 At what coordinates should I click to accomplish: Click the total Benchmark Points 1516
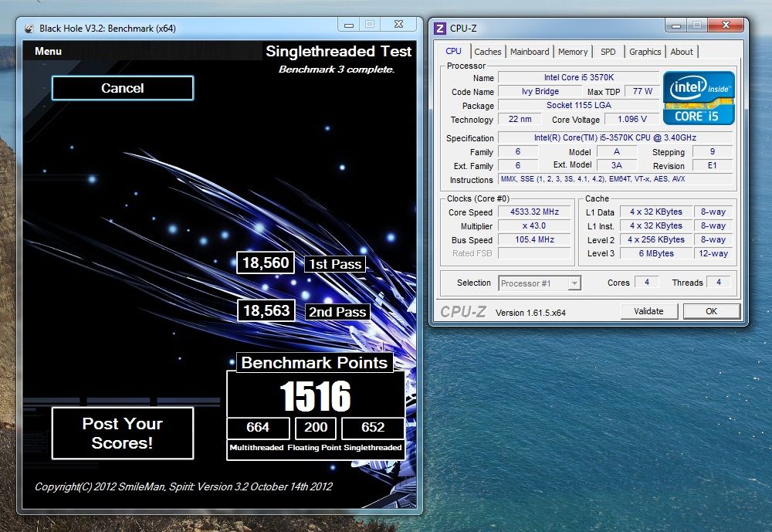point(315,396)
